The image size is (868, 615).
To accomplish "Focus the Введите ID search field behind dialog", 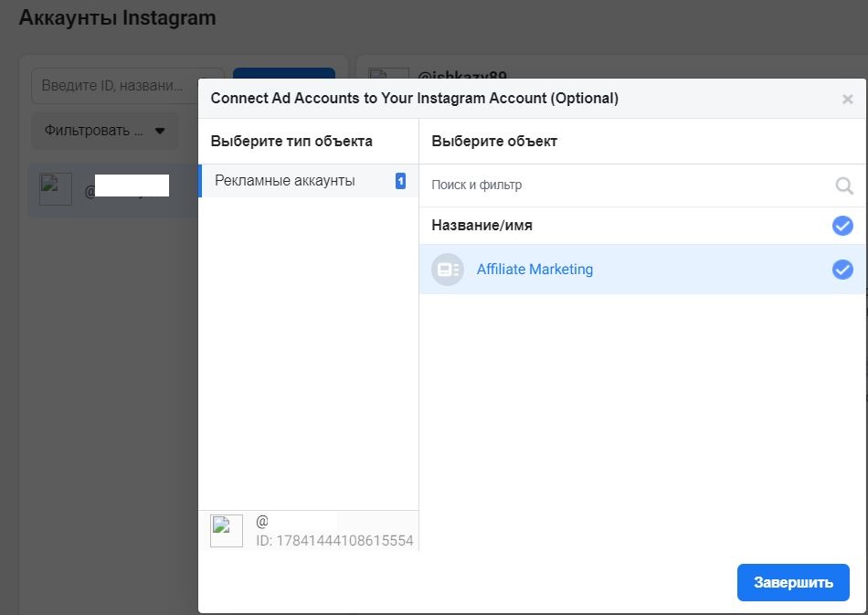I will pos(115,86).
